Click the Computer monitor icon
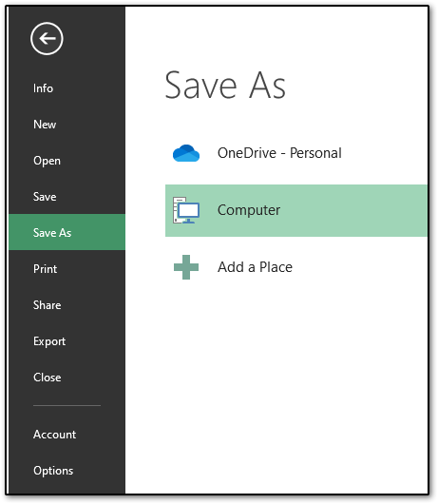Image resolution: width=438 pixels, height=504 pixels. (186, 210)
